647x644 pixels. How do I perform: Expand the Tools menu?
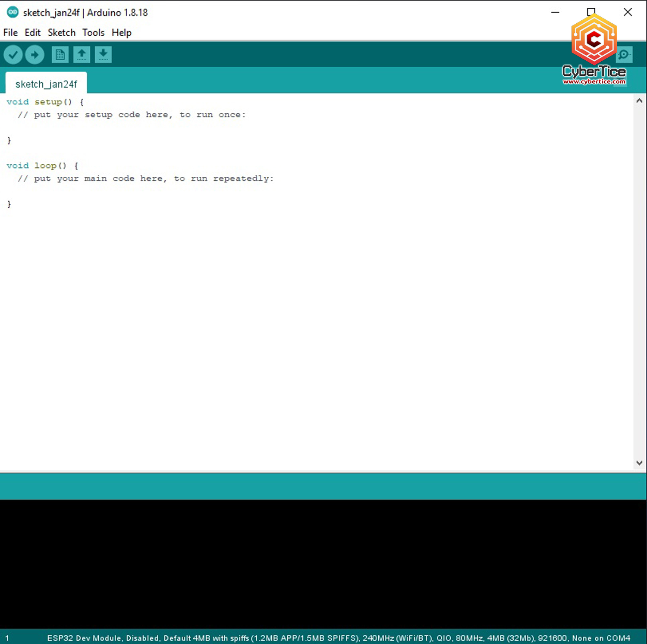(x=93, y=33)
